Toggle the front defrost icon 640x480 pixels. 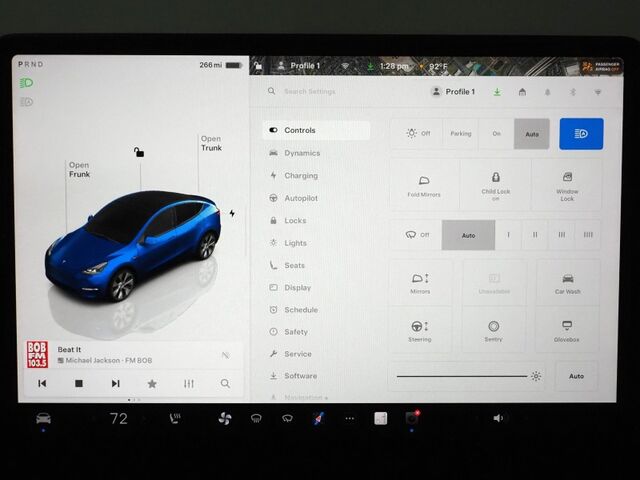point(256,418)
